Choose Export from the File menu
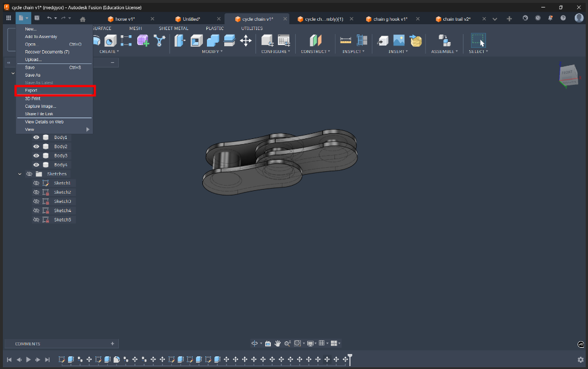The width and height of the screenshot is (588, 369). [x=32, y=91]
